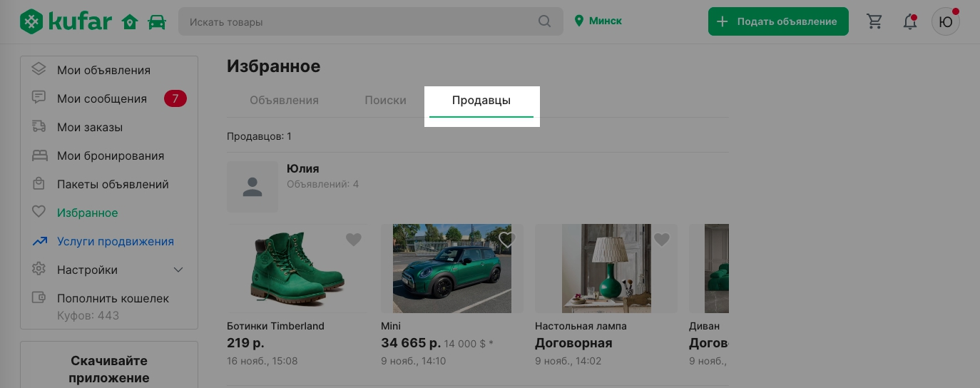Click the 34 665 р. price
The height and width of the screenshot is (388, 980).
point(411,343)
